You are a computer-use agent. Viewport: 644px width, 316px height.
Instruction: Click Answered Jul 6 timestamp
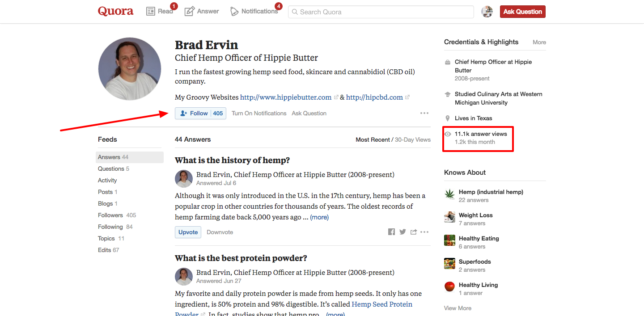(216, 183)
